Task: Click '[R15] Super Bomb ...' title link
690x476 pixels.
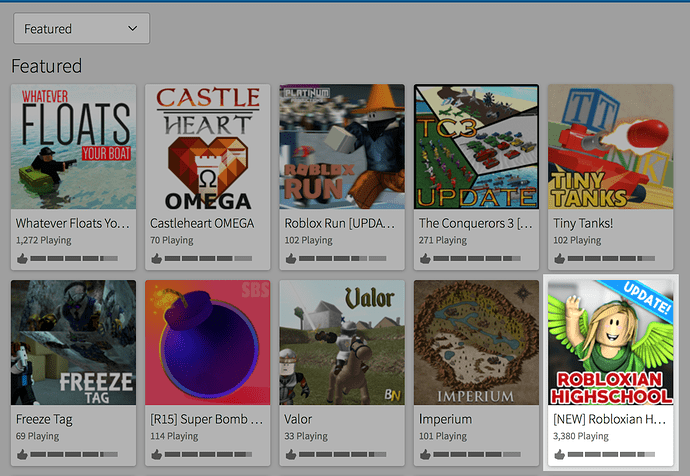Action: pyautogui.click(x=206, y=419)
